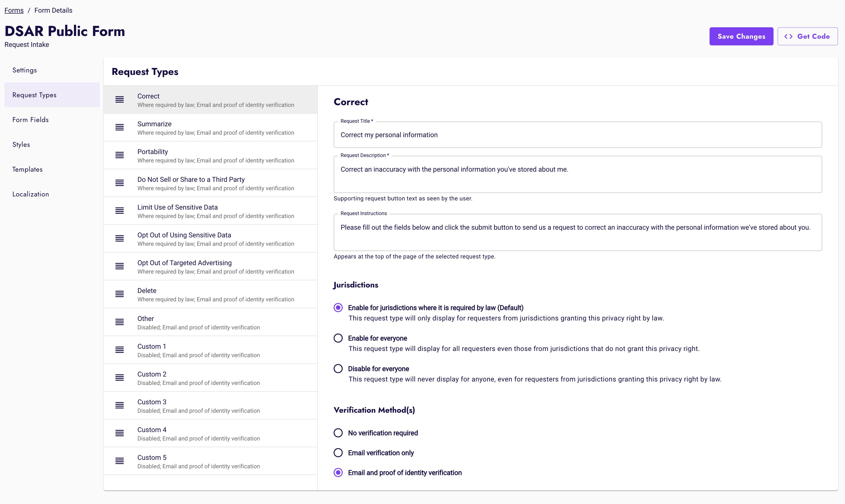
Task: Select the Correct request type row
Action: pos(211,100)
